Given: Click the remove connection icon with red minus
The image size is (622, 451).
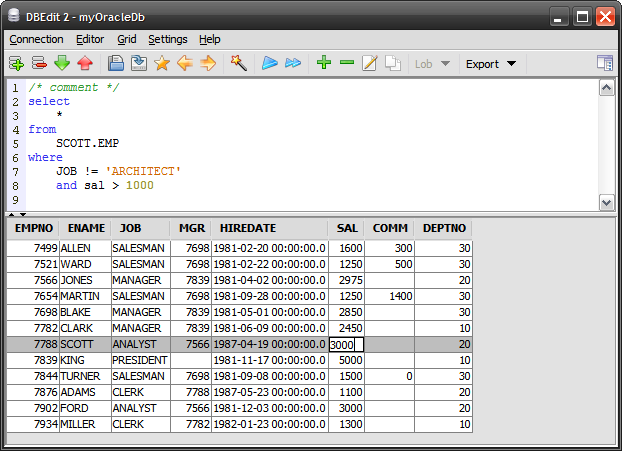Looking at the screenshot, I should 39,63.
